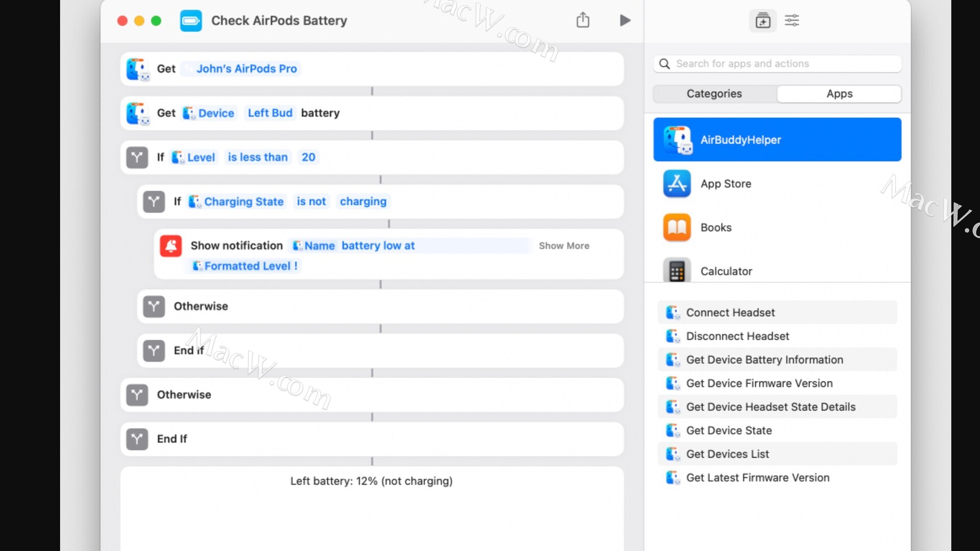
Task: Click the Get Latest Firmware Version icon
Action: point(673,478)
